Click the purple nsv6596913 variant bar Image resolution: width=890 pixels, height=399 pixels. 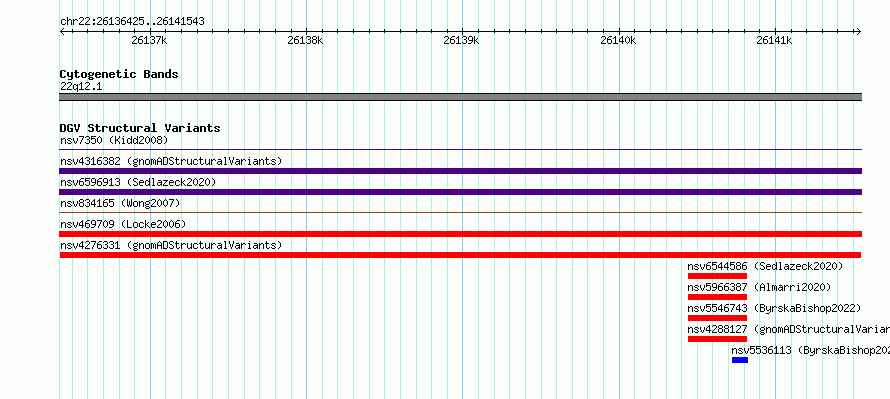pos(460,192)
